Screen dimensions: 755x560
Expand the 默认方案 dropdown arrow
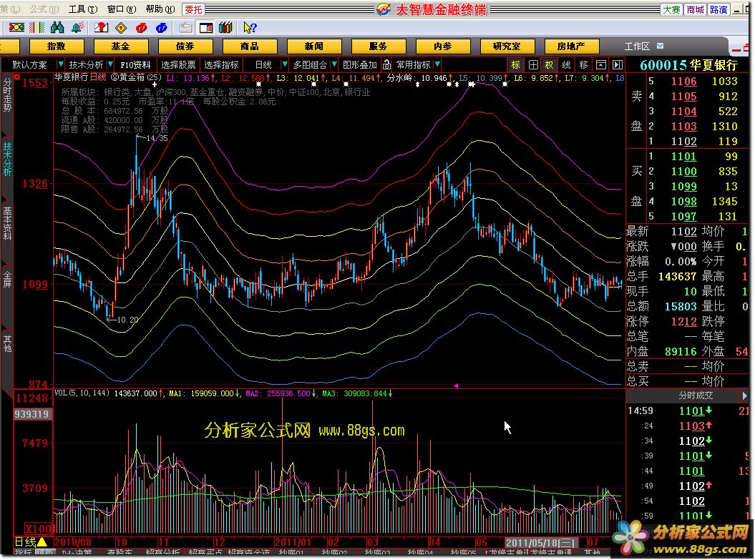click(x=60, y=64)
